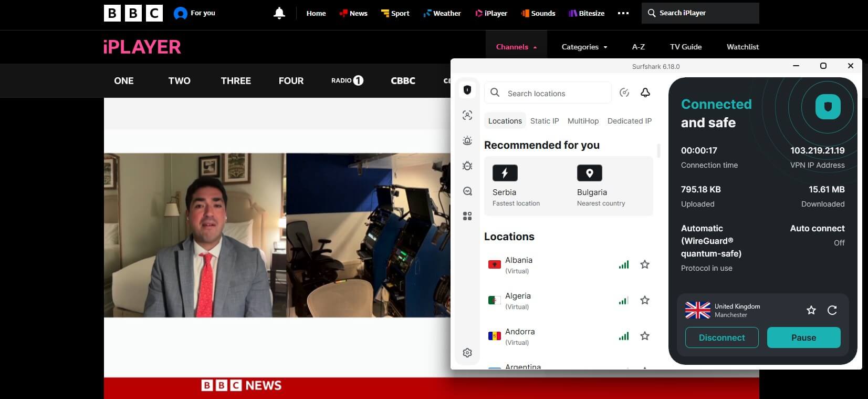Viewport: 868px width, 399px height.
Task: Open Surfshark Alert siren icon in sidebar
Action: click(467, 140)
